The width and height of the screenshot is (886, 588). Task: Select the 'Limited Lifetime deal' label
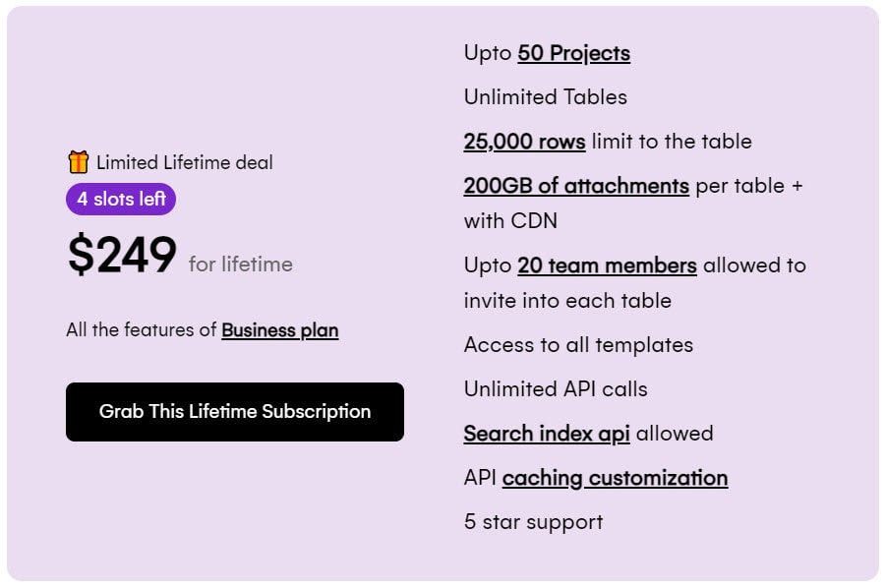coord(183,162)
